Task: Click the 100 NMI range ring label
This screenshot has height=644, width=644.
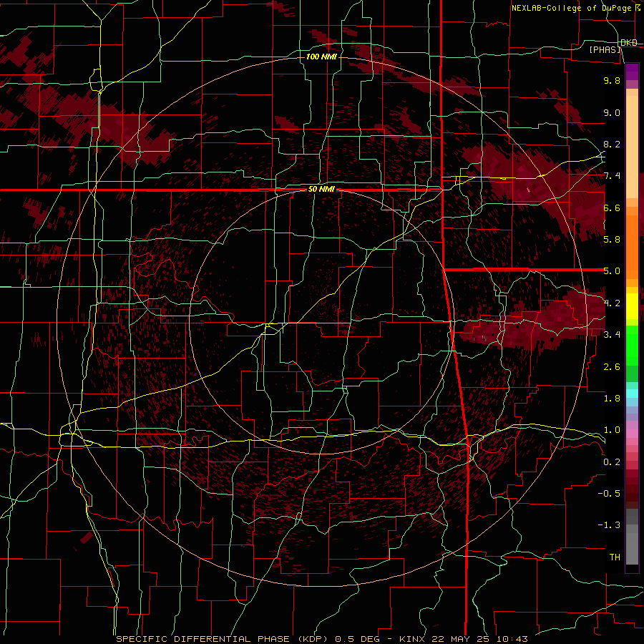Action: coord(321,57)
